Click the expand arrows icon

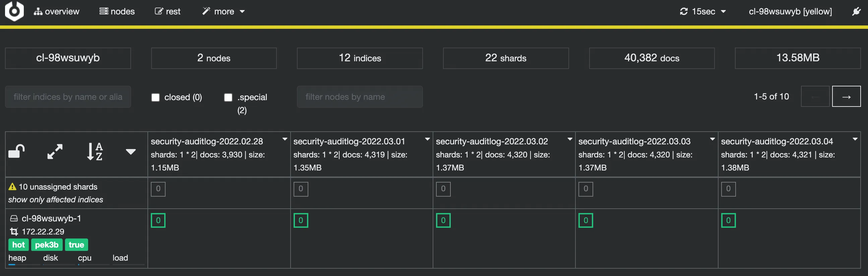tap(55, 151)
